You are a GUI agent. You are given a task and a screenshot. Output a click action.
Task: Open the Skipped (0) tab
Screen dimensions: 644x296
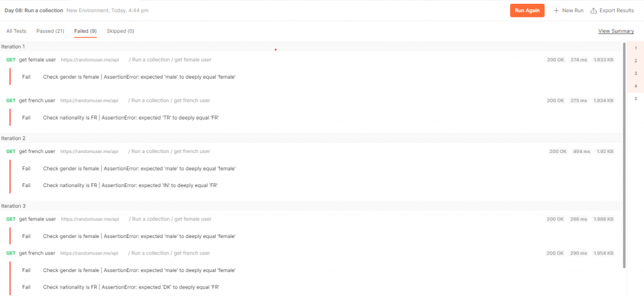click(120, 31)
